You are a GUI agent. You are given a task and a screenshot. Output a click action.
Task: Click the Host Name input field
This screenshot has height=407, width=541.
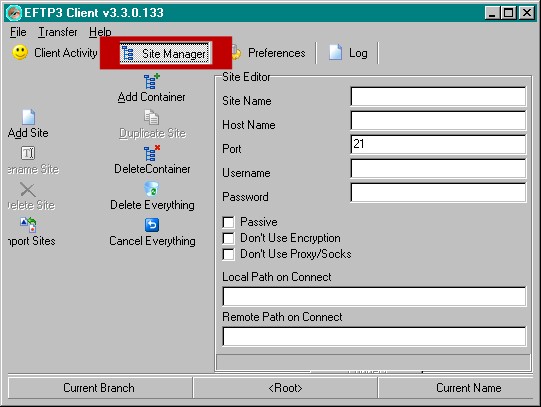point(438,120)
